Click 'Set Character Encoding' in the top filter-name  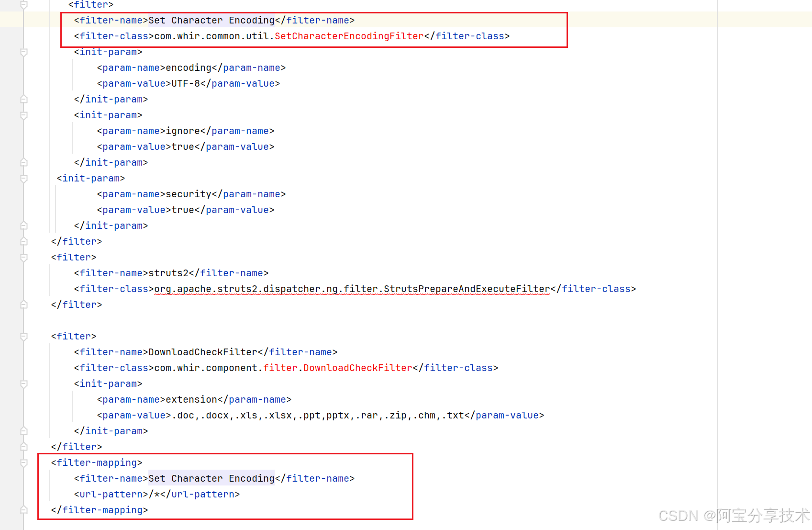click(x=211, y=21)
